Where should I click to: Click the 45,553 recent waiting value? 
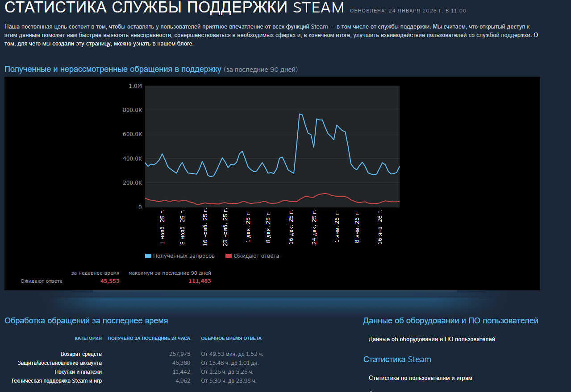click(x=110, y=281)
